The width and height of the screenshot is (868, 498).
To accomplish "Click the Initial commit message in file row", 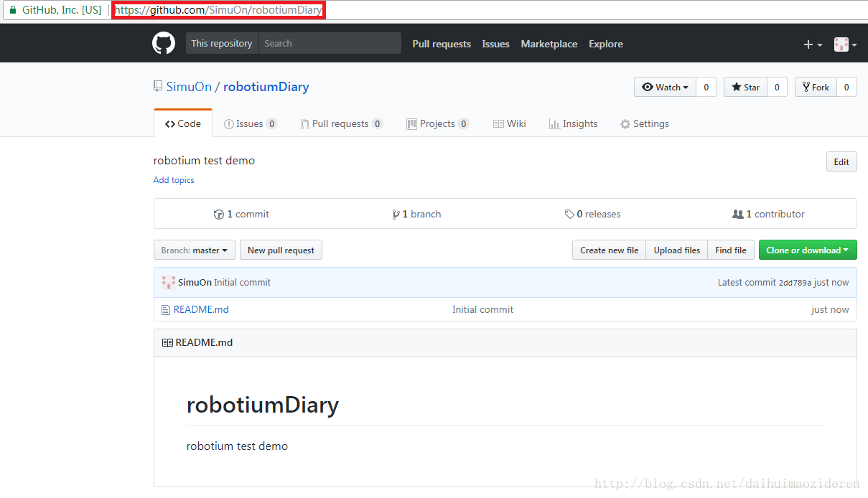I will [x=482, y=309].
